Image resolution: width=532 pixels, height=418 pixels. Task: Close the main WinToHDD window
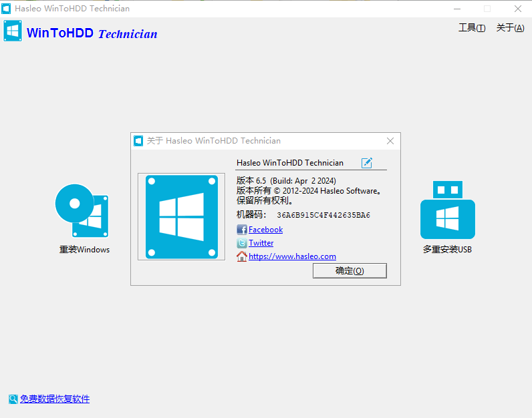[517, 9]
